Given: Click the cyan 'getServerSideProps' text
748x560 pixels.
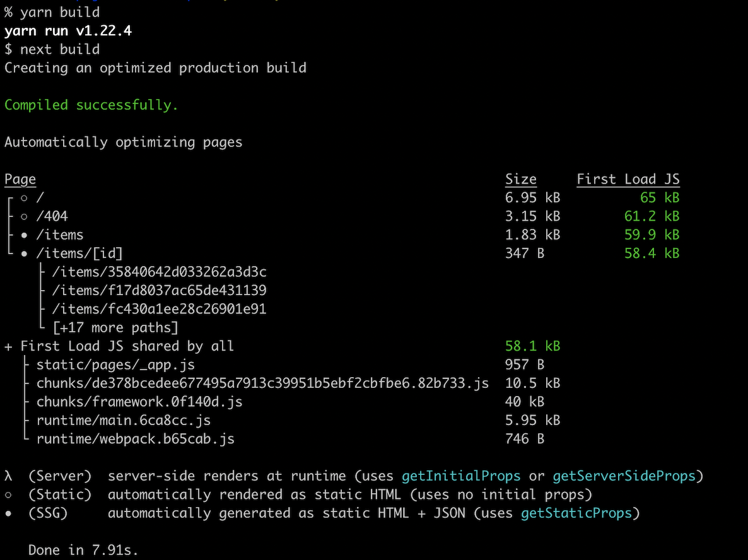Looking at the screenshot, I should (624, 477).
